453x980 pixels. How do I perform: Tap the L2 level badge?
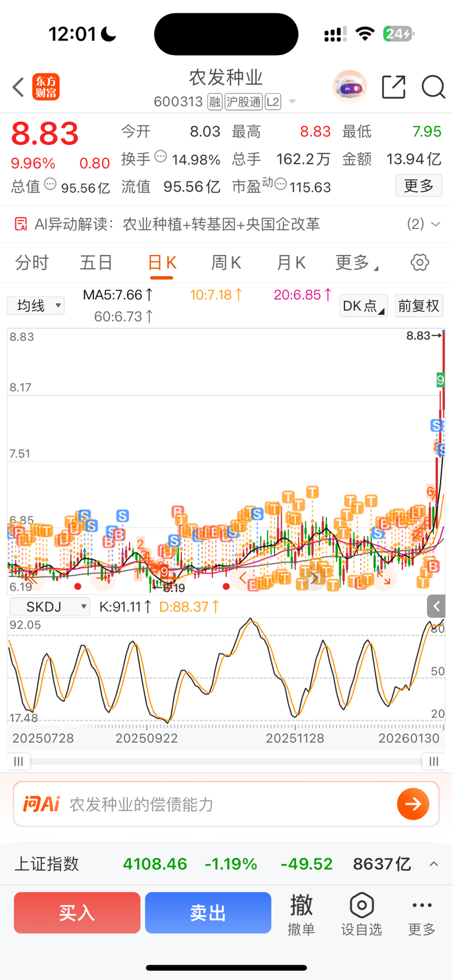pyautogui.click(x=273, y=102)
